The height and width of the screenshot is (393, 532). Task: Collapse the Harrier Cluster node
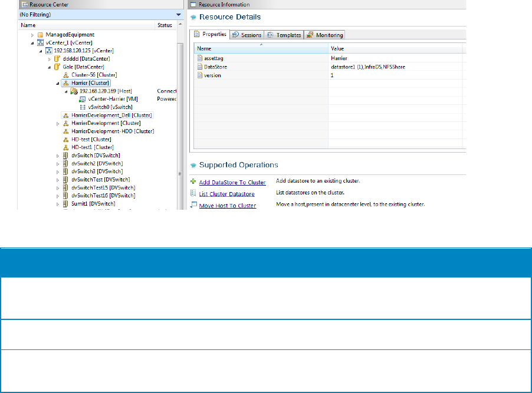57,84
